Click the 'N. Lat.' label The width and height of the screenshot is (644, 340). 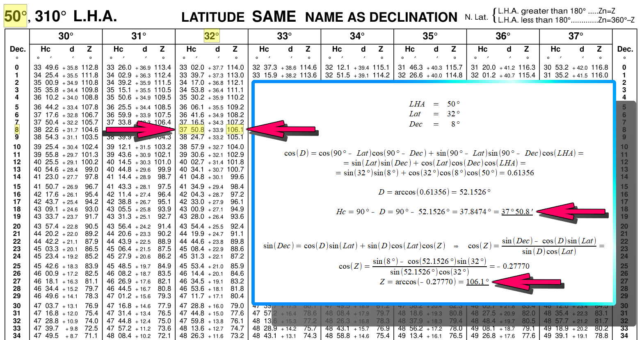coord(476,17)
